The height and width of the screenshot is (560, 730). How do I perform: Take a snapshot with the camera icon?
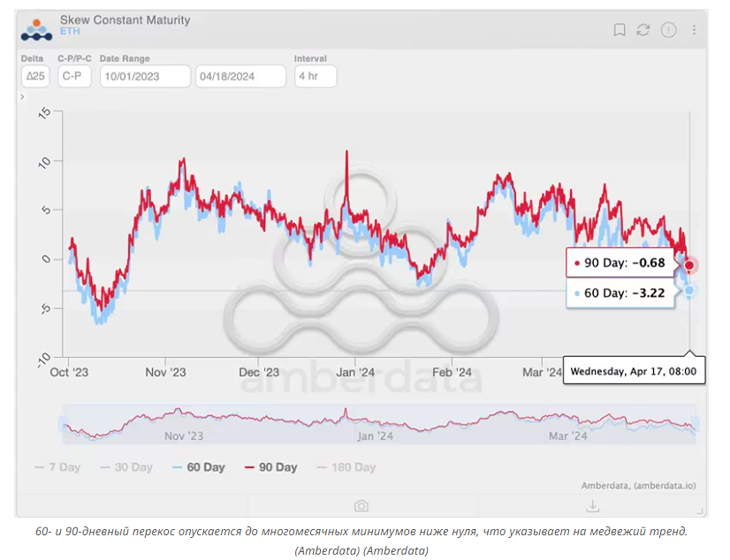coord(361,505)
